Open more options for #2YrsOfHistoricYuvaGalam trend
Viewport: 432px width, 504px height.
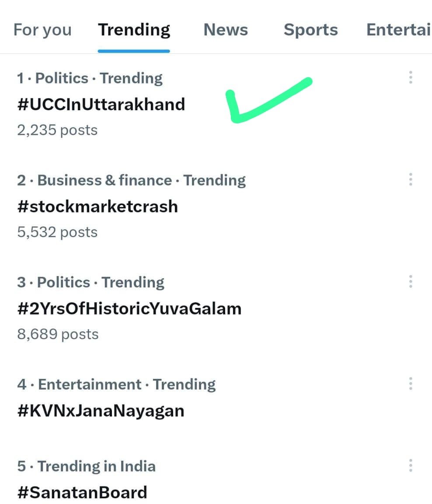pos(411,282)
